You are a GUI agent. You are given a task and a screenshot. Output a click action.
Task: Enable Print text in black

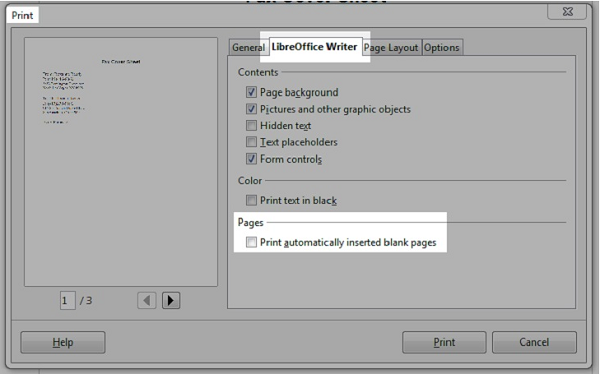[251, 200]
